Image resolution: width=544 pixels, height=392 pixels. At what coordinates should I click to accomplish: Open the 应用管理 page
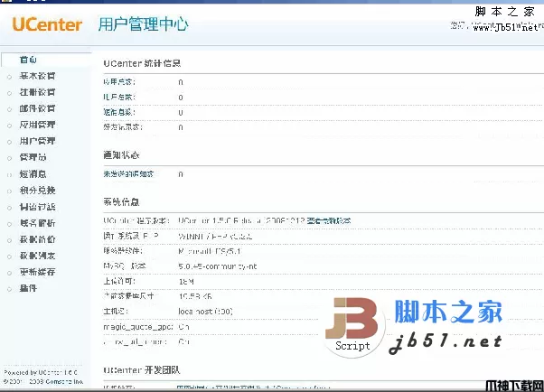pyautogui.click(x=37, y=125)
